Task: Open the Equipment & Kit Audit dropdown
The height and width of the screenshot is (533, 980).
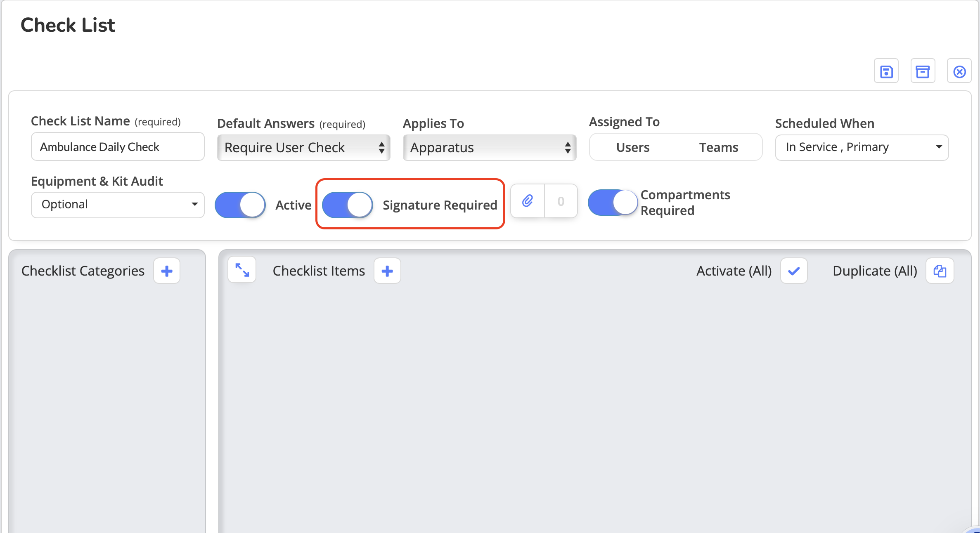Action: click(118, 205)
